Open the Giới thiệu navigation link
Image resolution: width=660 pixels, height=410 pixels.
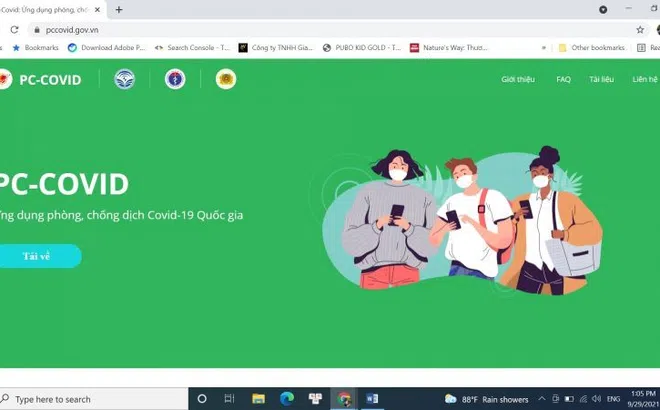[x=518, y=79]
